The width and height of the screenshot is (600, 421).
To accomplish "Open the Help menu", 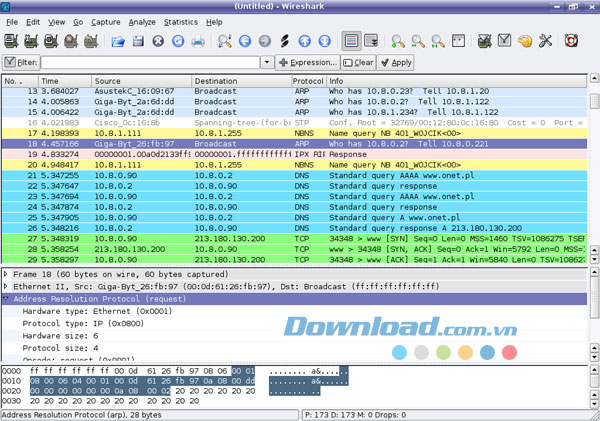I will [214, 22].
